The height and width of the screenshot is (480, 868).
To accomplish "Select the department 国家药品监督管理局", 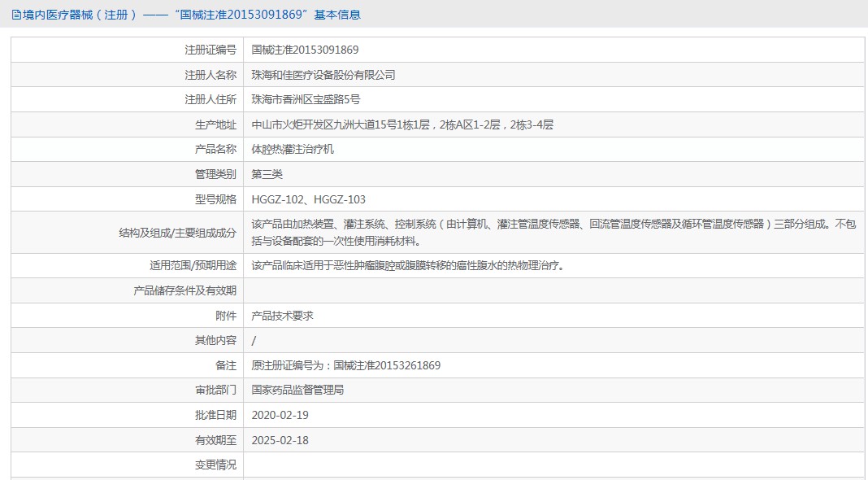I will tap(297, 390).
